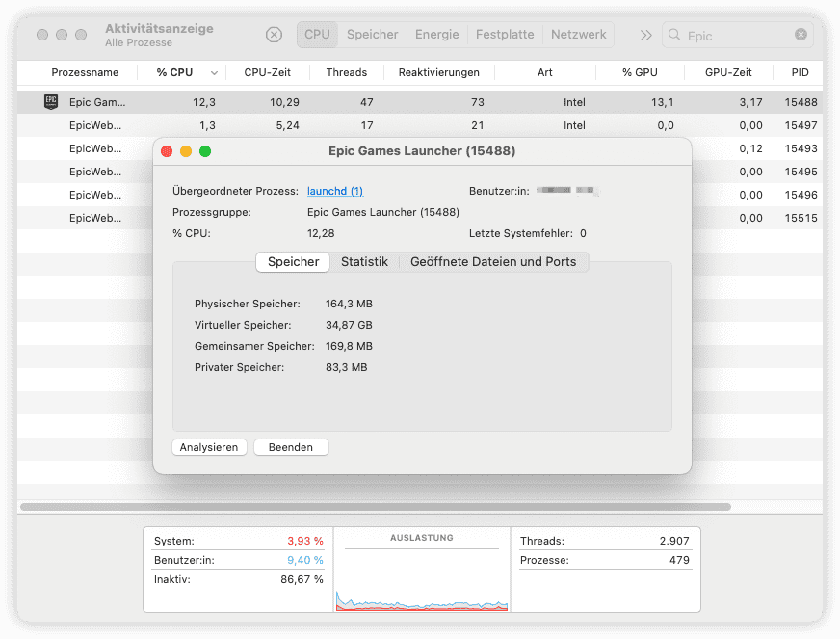Click in the Epic search field
840x639 pixels.
[x=739, y=36]
